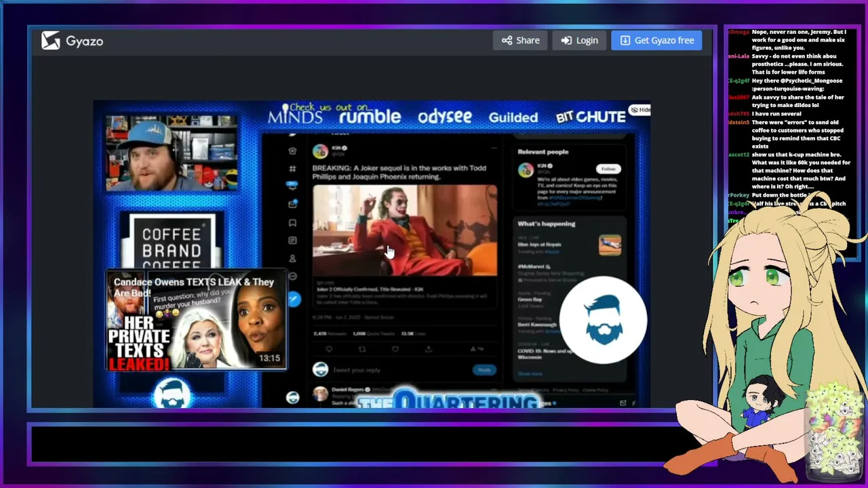This screenshot has width=868, height=488.
Task: Click the rumble platform logo
Action: (x=370, y=117)
